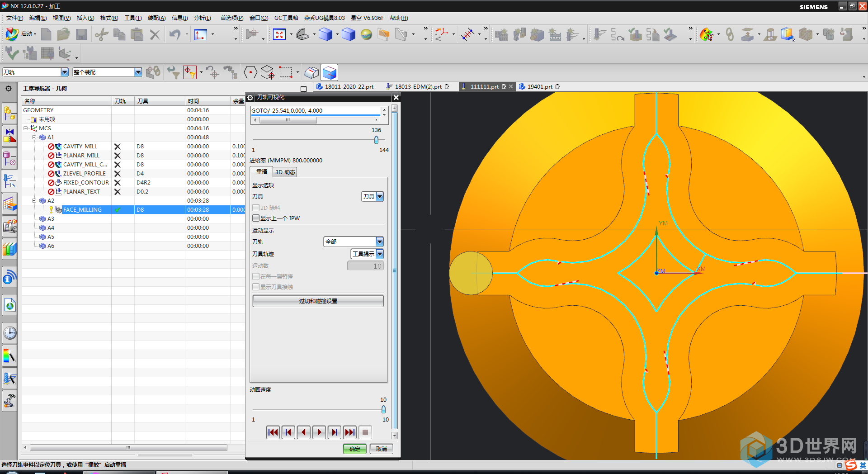Screen dimensions: 868x474
Task: Close the 刀轨可视化 dialog
Action: 396,97
